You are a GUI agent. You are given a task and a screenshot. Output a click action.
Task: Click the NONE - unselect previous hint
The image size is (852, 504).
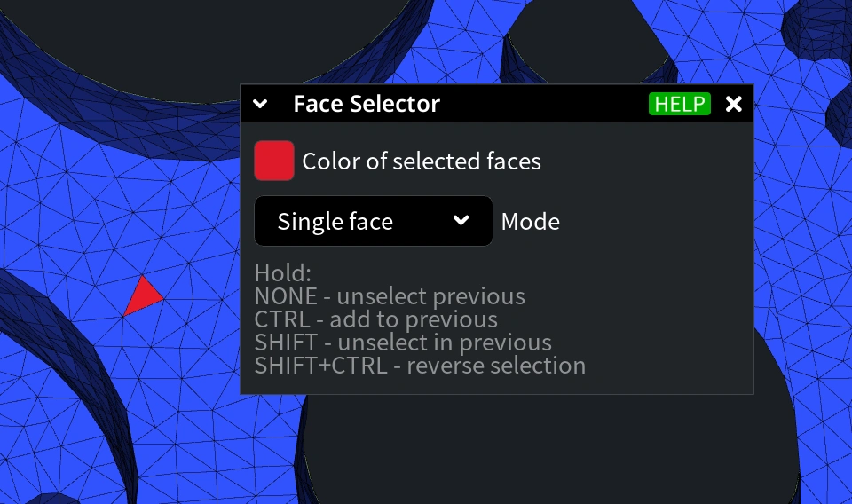[390, 296]
